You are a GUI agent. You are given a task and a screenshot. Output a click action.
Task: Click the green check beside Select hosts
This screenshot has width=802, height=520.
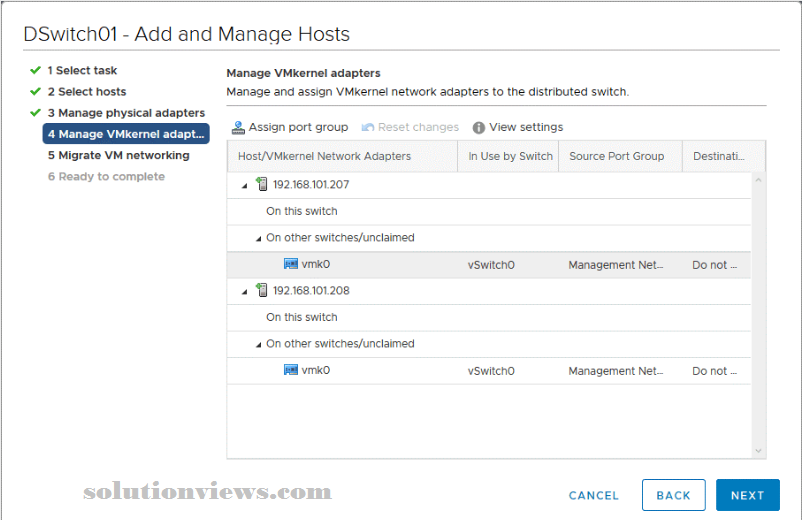pyautogui.click(x=35, y=92)
